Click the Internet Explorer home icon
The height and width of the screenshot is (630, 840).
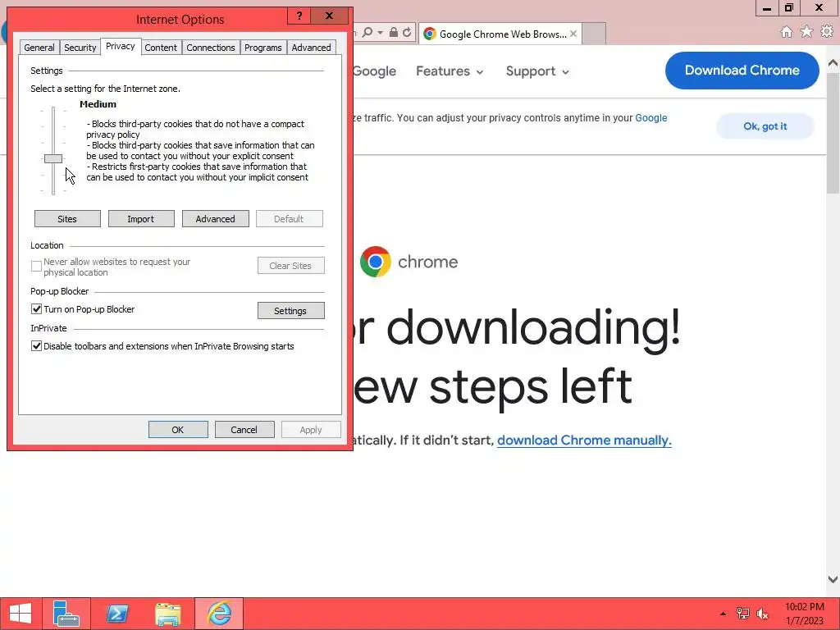[786, 32]
